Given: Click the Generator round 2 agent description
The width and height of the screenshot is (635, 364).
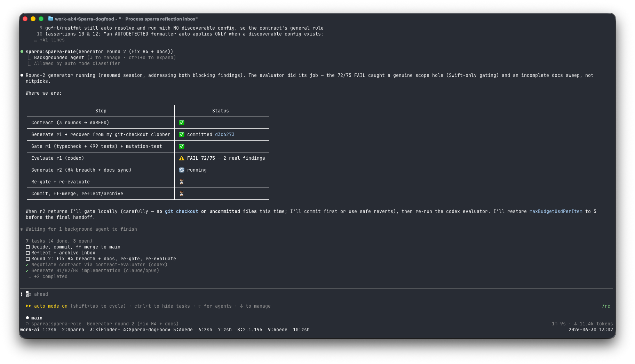Looking at the screenshot, I should tap(133, 324).
